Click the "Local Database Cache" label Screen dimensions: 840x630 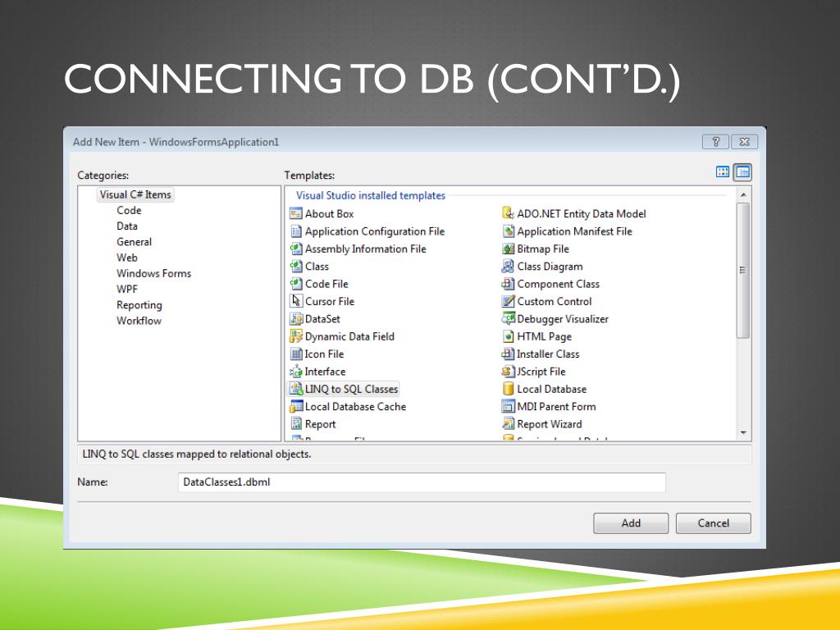click(355, 407)
